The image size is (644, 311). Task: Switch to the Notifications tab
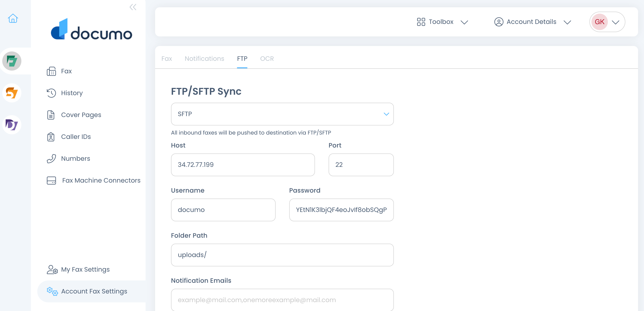pyautogui.click(x=204, y=59)
